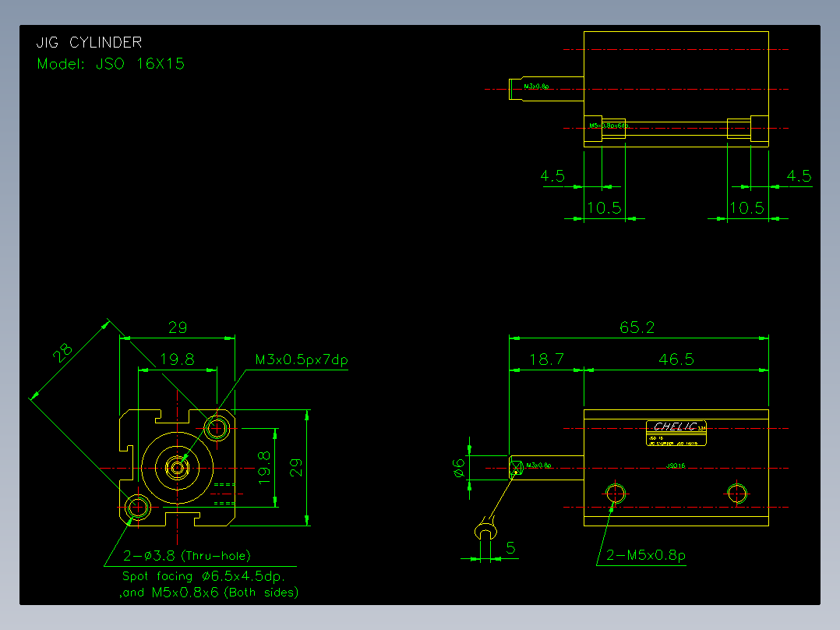Click the ",and M5x0.8x6 (Both sides)" note
This screenshot has height=630, width=840.
coord(208,593)
